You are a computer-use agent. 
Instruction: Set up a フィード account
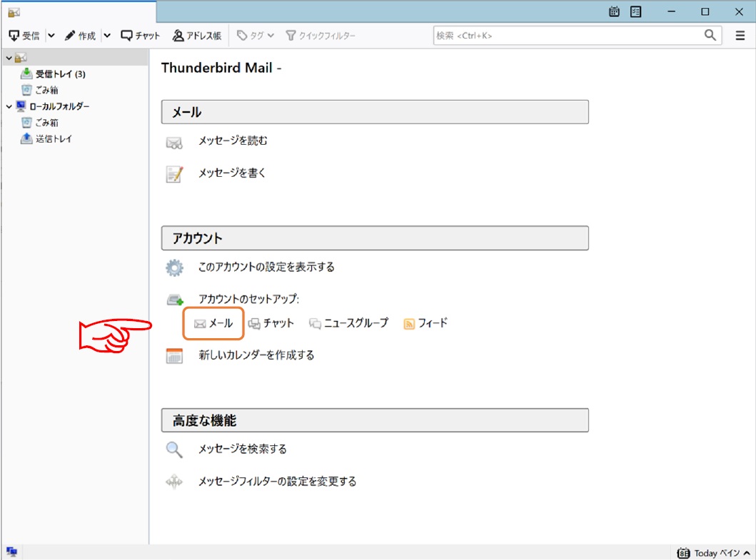point(425,323)
